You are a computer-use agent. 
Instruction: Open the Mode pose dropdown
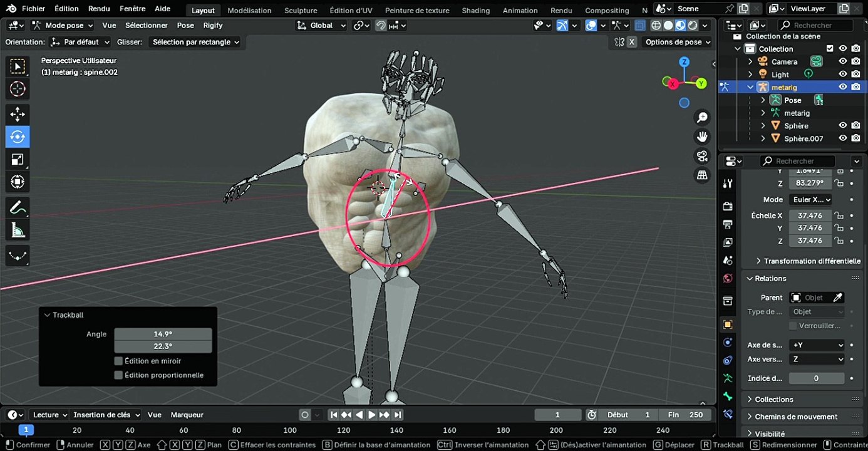(63, 26)
